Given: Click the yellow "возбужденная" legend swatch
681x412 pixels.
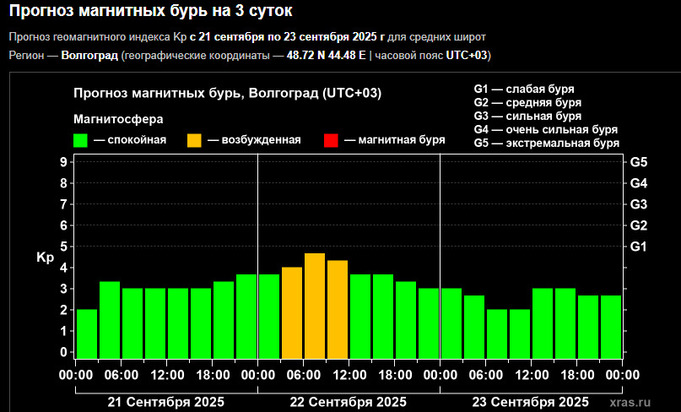Looking at the screenshot, I should [194, 140].
